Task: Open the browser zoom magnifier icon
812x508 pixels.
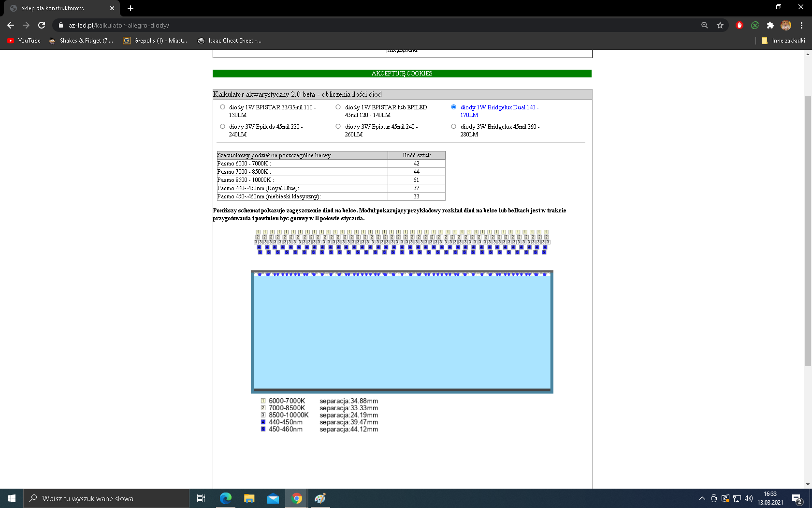Action: tap(705, 25)
